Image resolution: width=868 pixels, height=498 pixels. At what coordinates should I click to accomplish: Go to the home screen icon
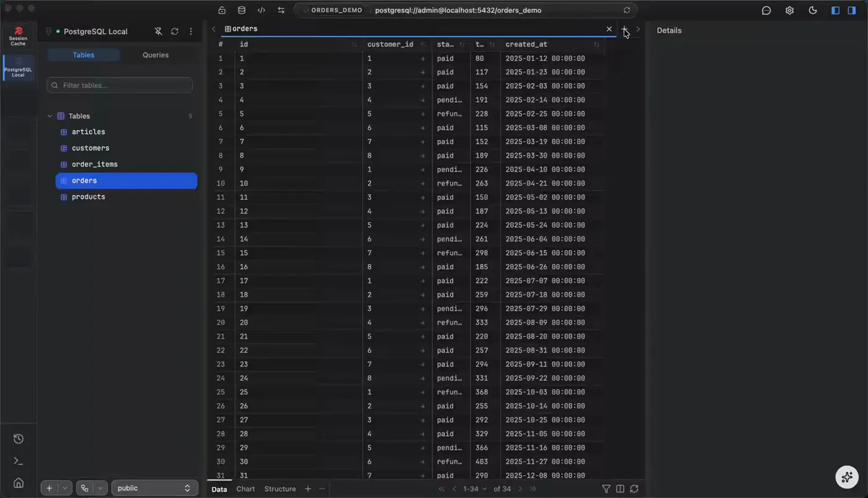19,483
